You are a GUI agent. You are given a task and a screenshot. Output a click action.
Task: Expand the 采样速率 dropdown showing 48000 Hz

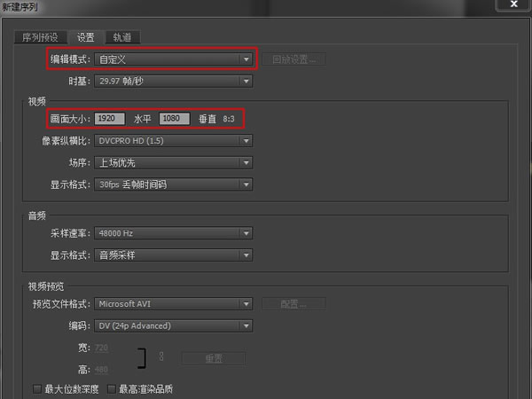pos(174,233)
